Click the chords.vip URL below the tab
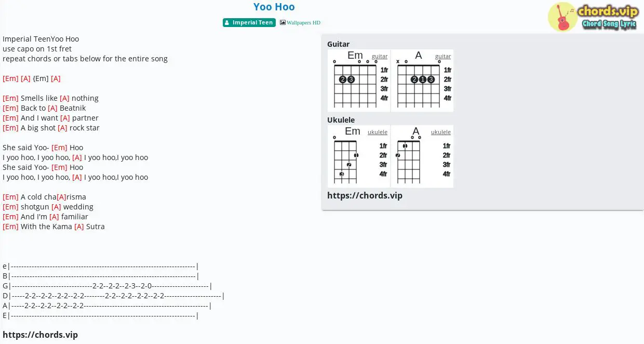Screen dimensions: 644x344 tap(40, 335)
